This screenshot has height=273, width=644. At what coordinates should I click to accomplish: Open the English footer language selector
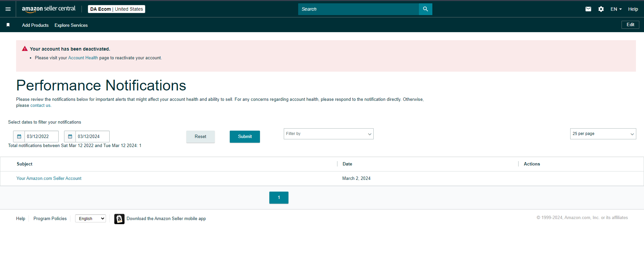coord(91,218)
